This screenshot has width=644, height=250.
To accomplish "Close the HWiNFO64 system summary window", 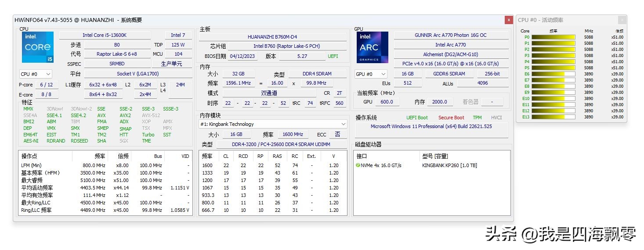I will 509,20.
